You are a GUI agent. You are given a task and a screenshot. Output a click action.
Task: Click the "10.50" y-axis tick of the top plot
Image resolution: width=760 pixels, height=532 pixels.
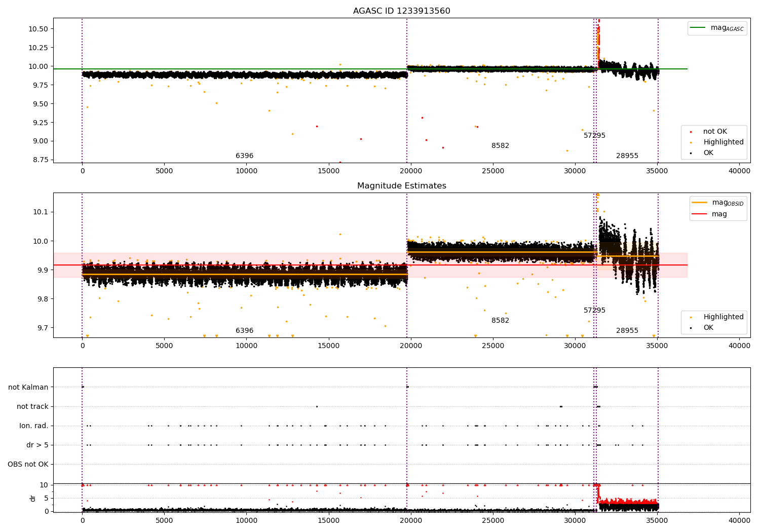coord(39,29)
